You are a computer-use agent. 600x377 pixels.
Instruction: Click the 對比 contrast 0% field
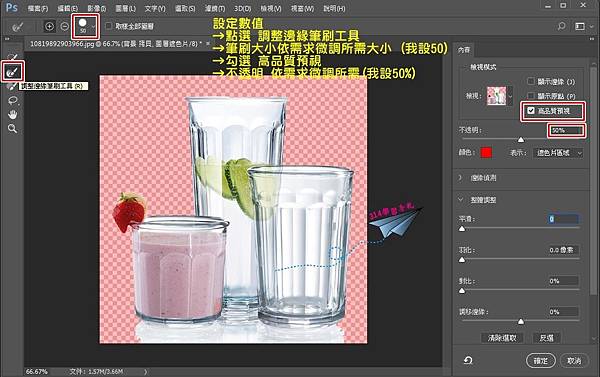(x=563, y=281)
